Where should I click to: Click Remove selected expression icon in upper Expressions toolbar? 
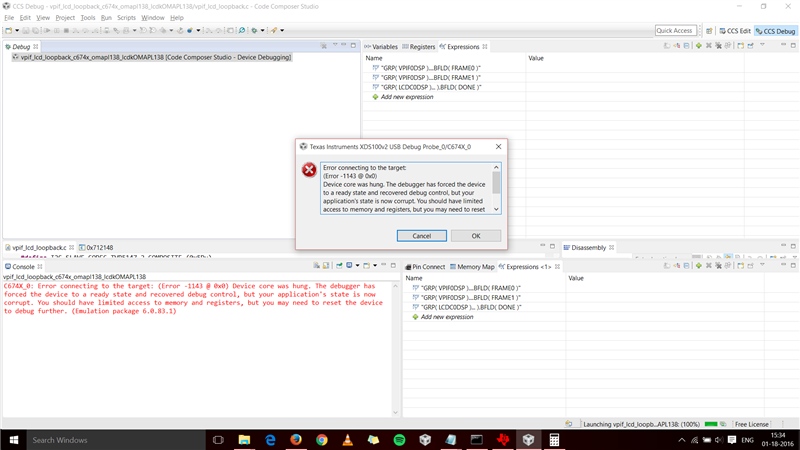[709, 45]
